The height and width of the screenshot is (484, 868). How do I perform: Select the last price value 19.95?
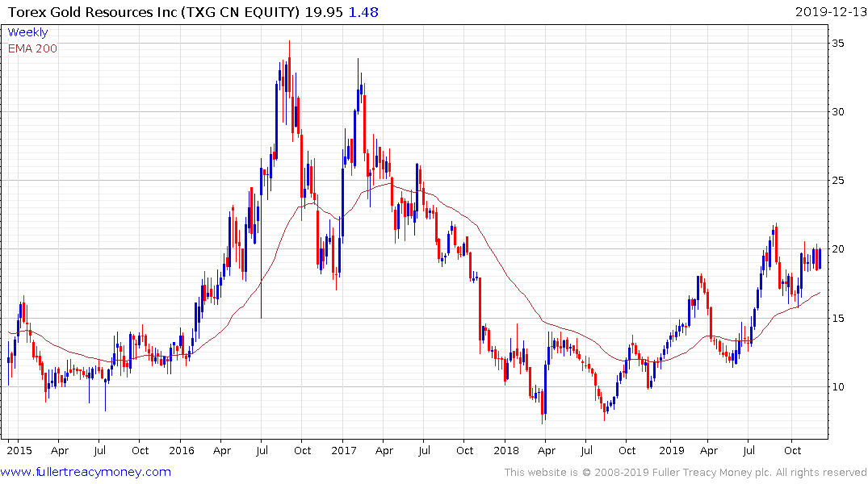tap(324, 12)
